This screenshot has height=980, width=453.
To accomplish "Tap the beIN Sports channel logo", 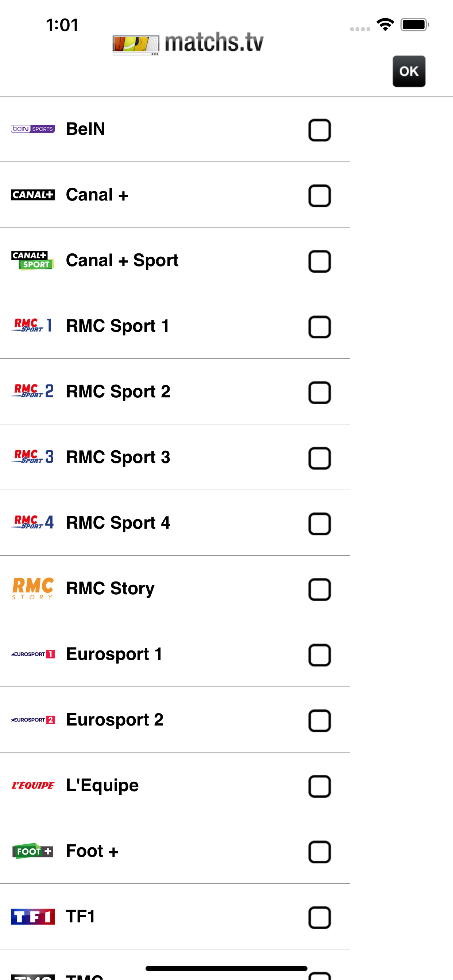I will pos(33,129).
